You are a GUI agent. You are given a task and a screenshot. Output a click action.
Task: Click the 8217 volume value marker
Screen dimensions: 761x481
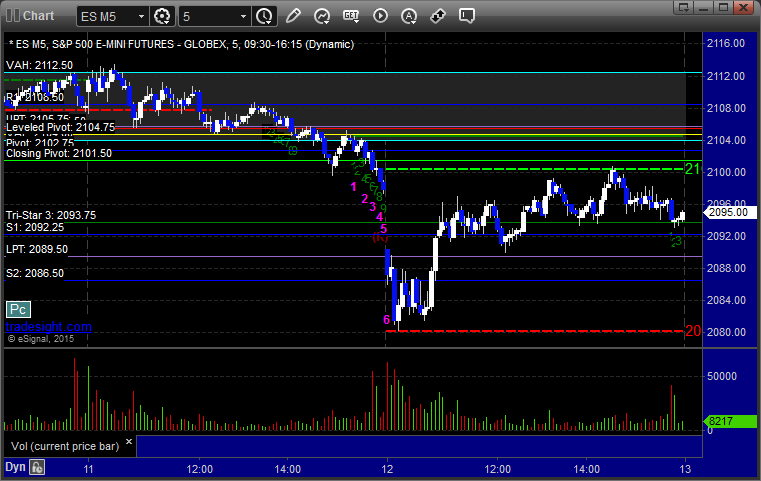[x=729, y=421]
